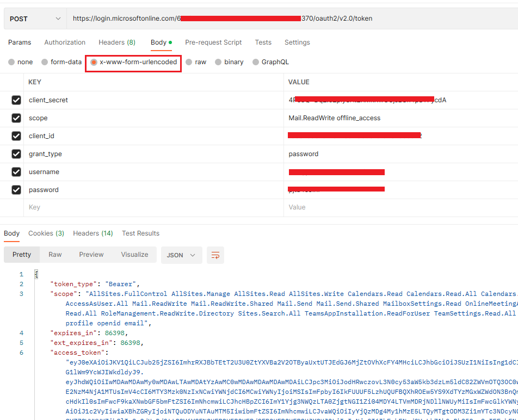
Task: Click the client_secret key cell
Action: coord(153,100)
